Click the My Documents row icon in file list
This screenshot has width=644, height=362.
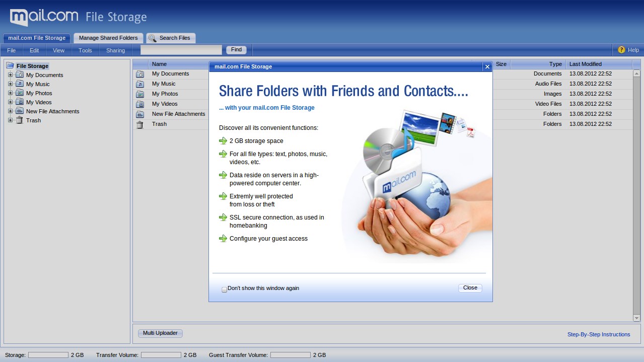pos(140,74)
